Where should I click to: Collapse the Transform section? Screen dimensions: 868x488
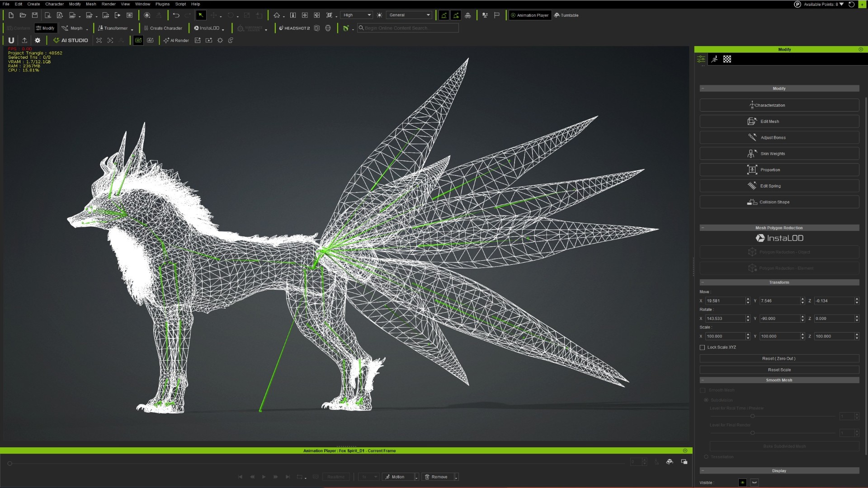click(x=703, y=282)
